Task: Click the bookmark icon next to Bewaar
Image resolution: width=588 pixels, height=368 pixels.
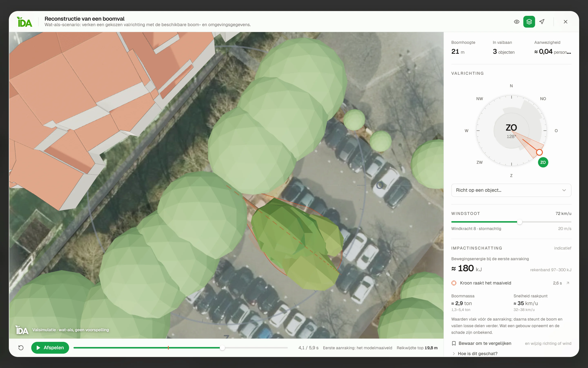Action: tap(454, 343)
